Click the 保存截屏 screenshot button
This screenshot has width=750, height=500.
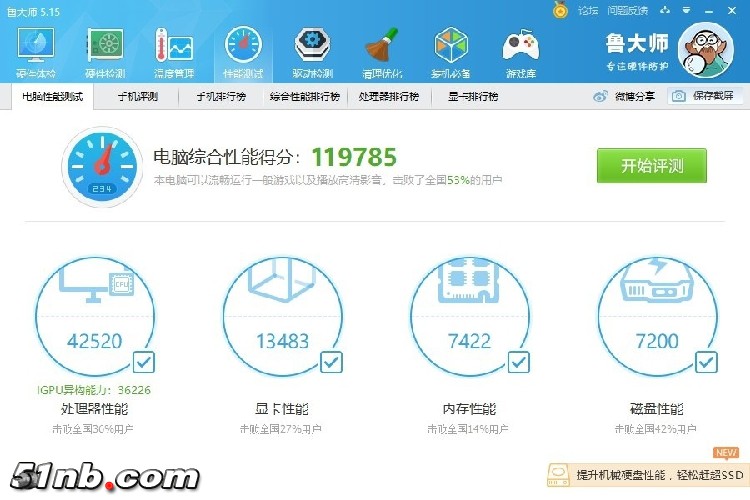[x=706, y=96]
